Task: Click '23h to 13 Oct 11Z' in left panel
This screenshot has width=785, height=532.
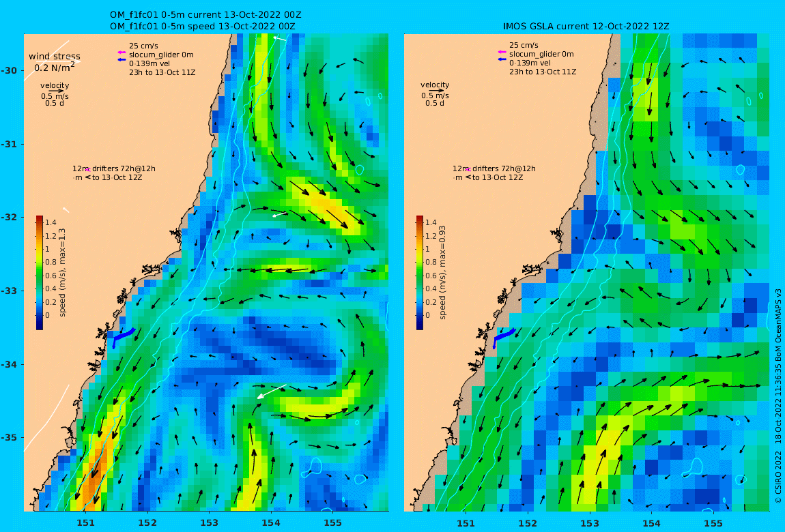Action: pos(162,72)
